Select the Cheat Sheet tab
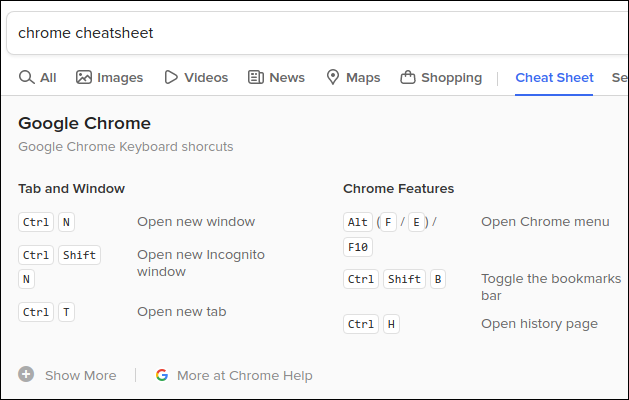 [554, 77]
